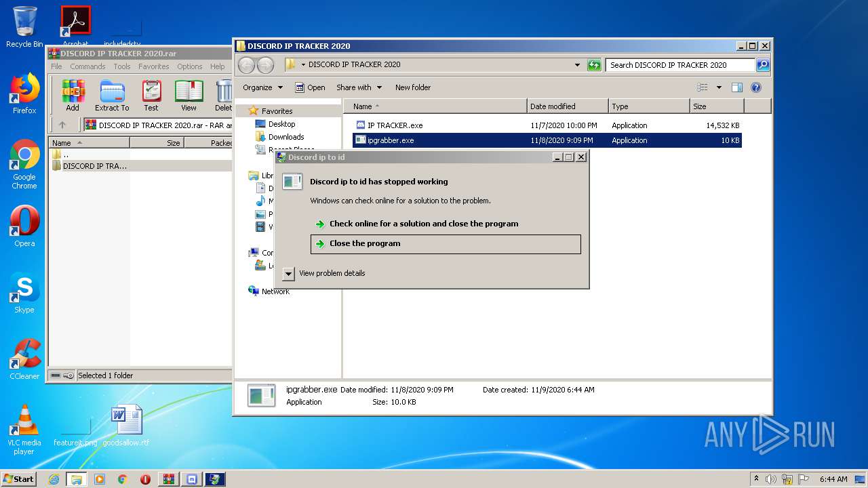
Task: Open the Commands menu in WinRAR
Action: (87, 66)
